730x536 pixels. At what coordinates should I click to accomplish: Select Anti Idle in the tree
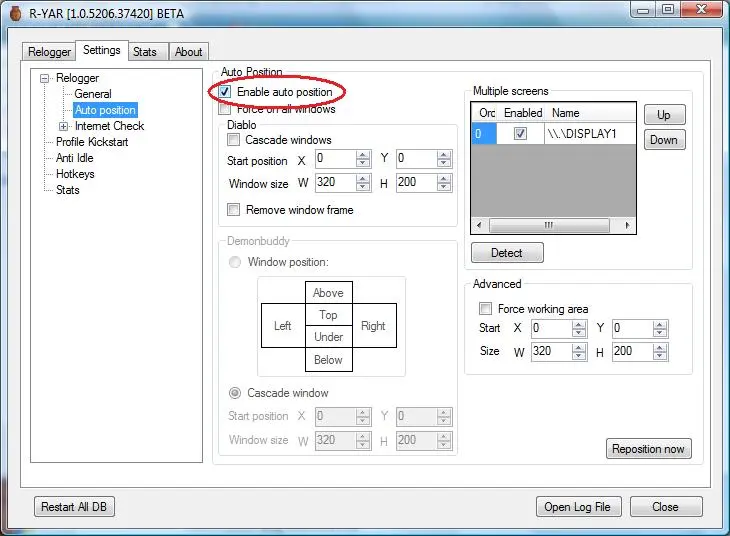pyautogui.click(x=74, y=158)
